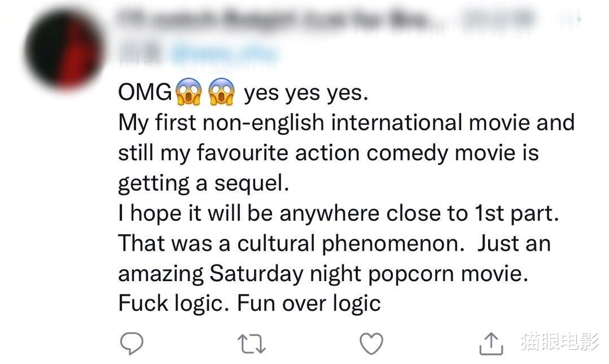Click the 'yes yes yes.' text
609x364 pixels.
point(306,93)
